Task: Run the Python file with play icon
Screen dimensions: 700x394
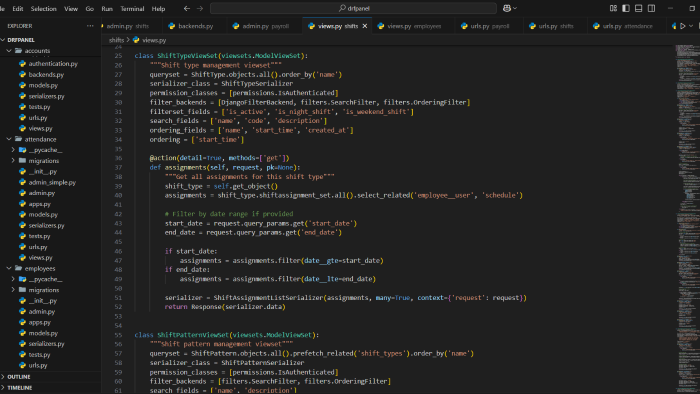Action: point(683,26)
